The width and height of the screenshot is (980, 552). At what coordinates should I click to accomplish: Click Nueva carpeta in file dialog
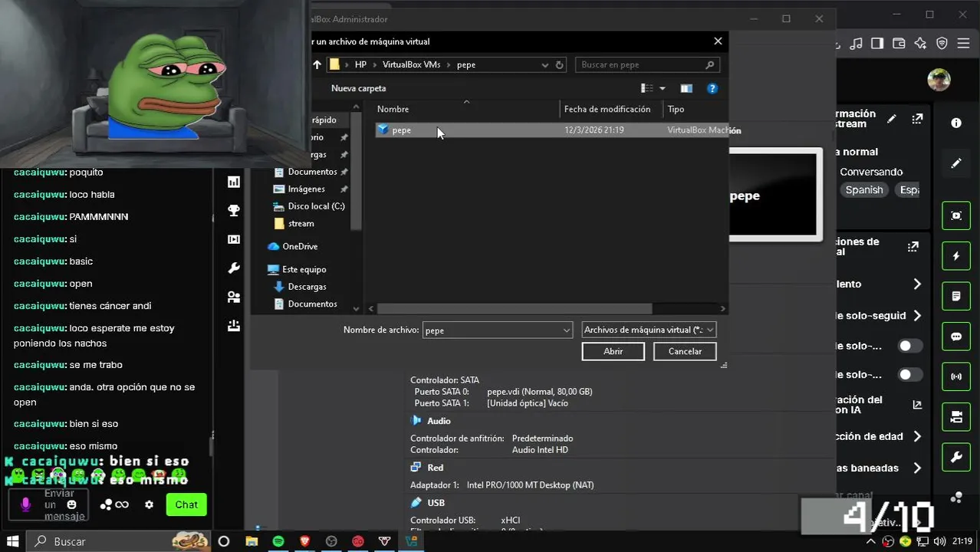(358, 88)
